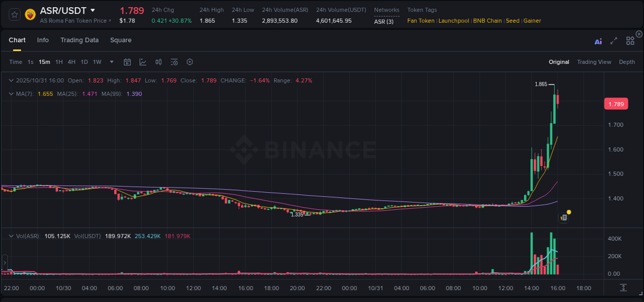Collapse the OHLC info row chevron
The image size is (644, 302).
pyautogui.click(x=11, y=80)
